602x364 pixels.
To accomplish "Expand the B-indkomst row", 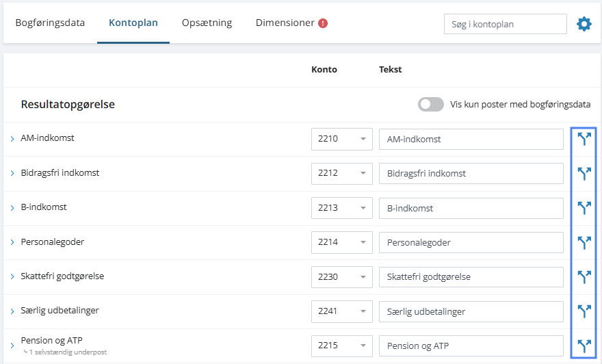I will click(12, 208).
